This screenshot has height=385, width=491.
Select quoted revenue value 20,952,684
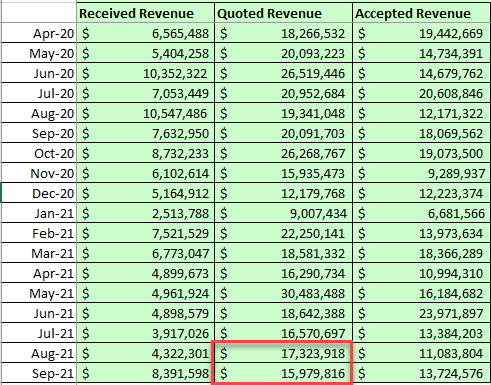click(x=283, y=93)
